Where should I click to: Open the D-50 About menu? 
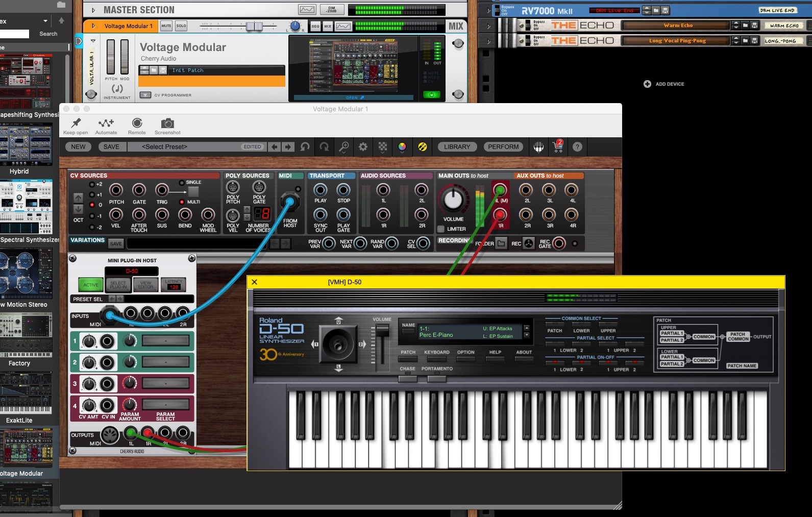point(524,359)
